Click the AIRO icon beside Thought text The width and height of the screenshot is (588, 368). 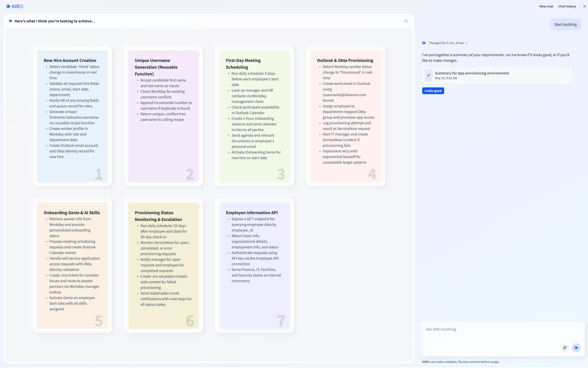click(424, 43)
